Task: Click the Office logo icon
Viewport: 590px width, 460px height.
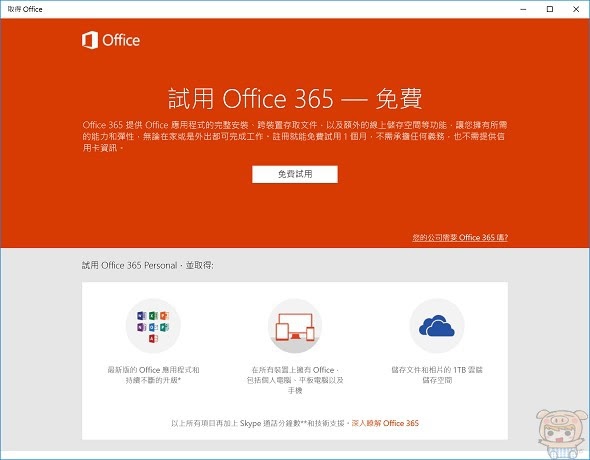Action: click(90, 40)
